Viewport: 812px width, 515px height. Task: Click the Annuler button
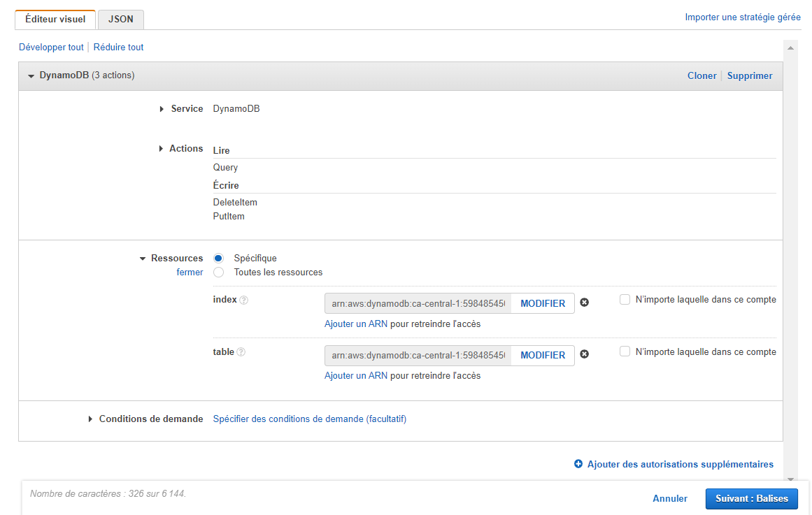pyautogui.click(x=669, y=498)
